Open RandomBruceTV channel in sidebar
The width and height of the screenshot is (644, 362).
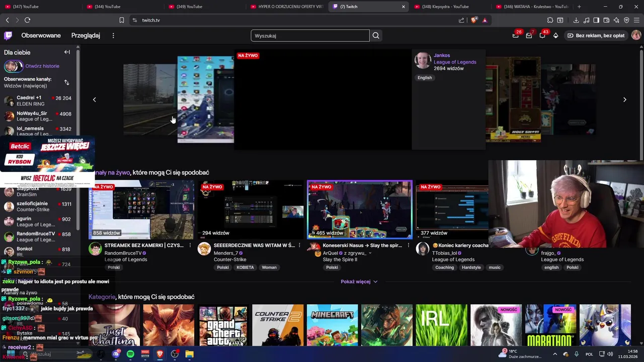click(38, 237)
